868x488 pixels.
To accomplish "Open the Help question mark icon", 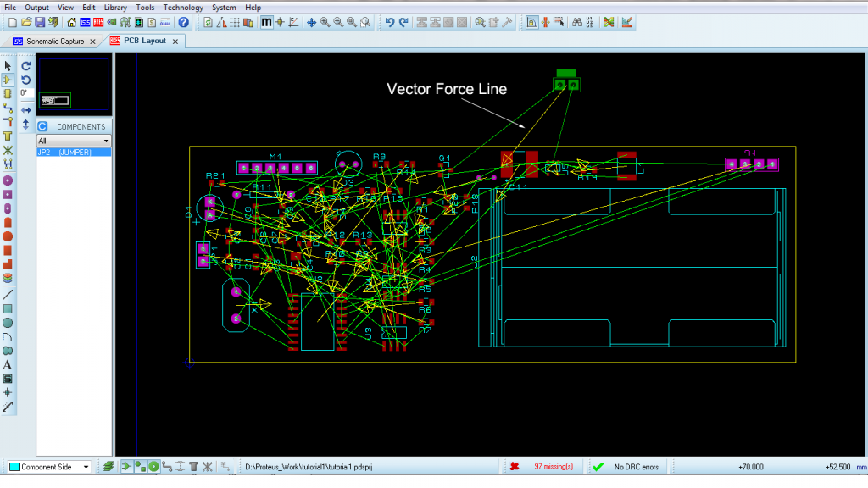I will pyautogui.click(x=183, y=22).
